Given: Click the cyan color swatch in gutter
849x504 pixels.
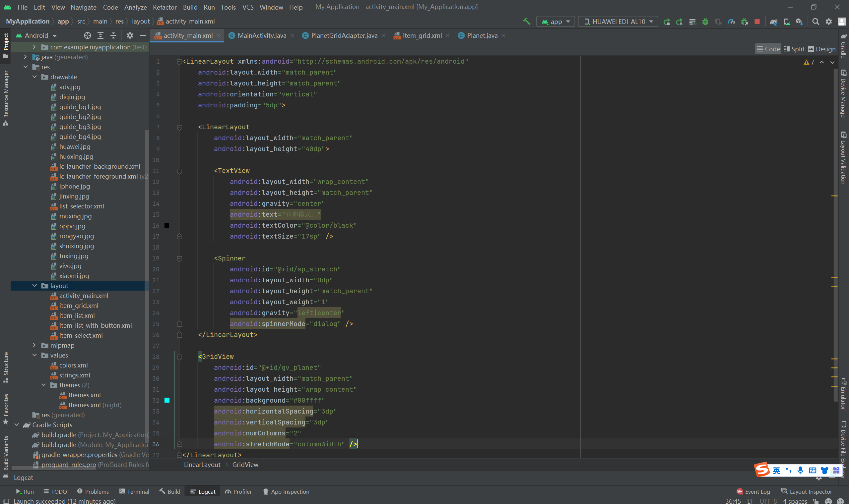Looking at the screenshot, I should click(x=167, y=400).
